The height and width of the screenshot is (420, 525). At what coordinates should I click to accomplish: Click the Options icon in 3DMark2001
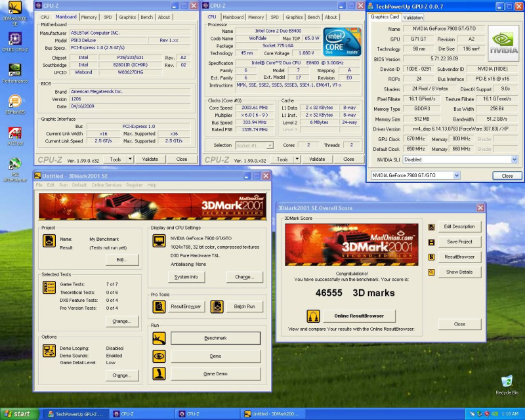click(49, 350)
